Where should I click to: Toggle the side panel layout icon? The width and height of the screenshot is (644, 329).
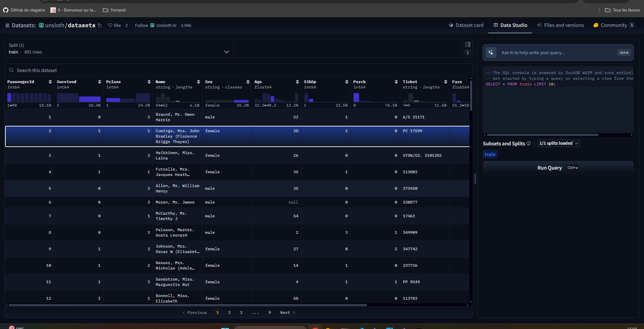467,44
